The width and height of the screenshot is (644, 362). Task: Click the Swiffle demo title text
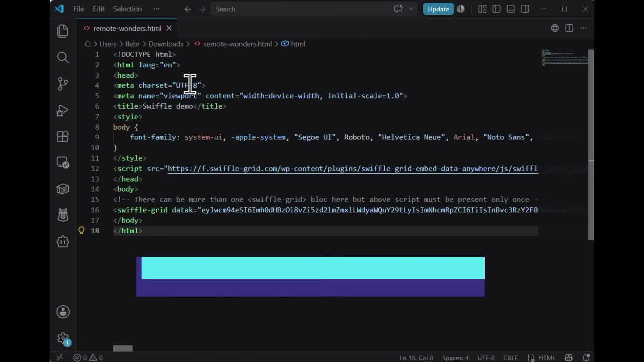168,106
